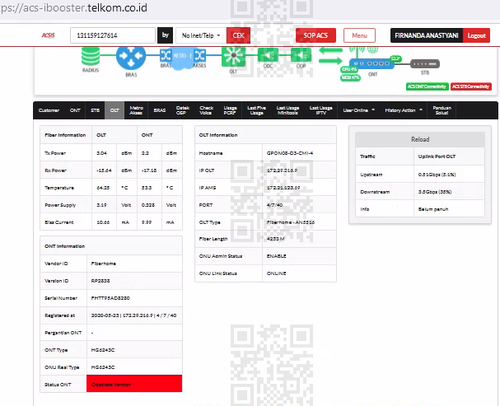Click the Info value Belum penuh
The width and height of the screenshot is (500, 406).
click(x=433, y=209)
